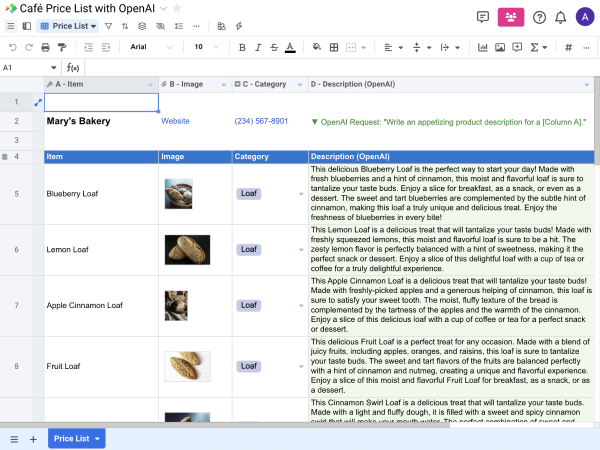600x450 pixels.
Task: Open the lightning automation icon
Action: coord(239,26)
